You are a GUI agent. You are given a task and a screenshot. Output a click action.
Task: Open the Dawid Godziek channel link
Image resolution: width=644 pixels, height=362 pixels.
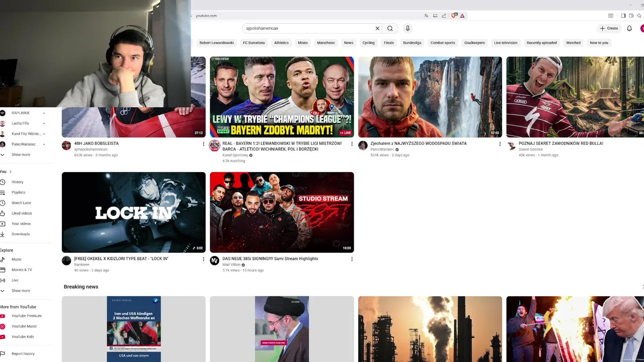(x=531, y=149)
